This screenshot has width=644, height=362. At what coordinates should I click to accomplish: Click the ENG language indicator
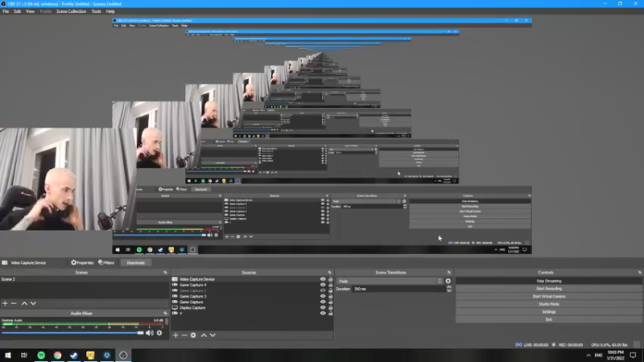(598, 356)
